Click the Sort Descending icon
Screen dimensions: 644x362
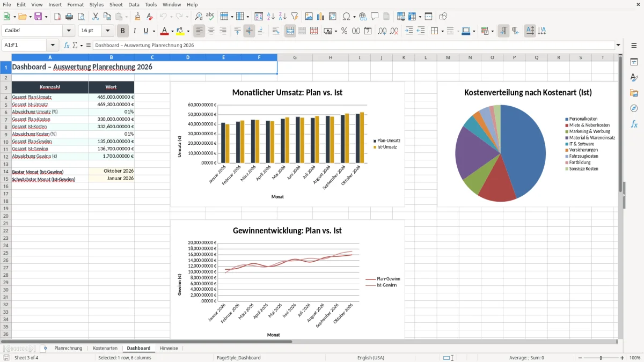[283, 17]
